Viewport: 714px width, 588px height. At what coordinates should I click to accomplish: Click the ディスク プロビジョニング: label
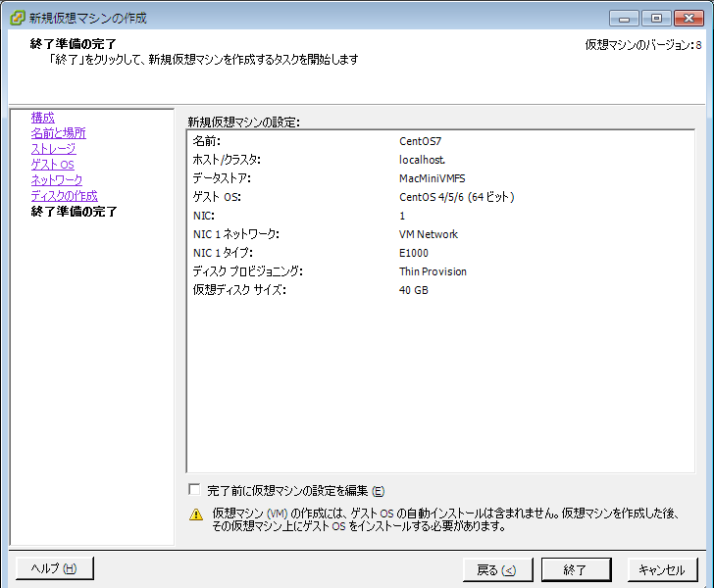247,271
